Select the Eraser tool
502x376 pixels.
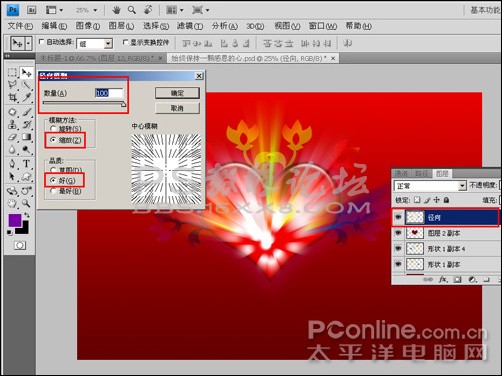[x=12, y=137]
